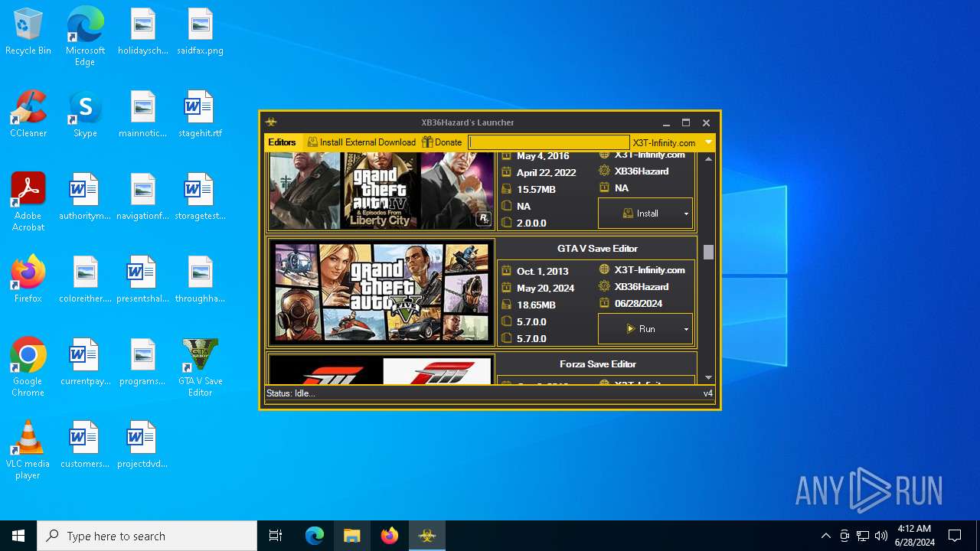Expand the yellow toolbar dropdown arrow

(x=708, y=142)
